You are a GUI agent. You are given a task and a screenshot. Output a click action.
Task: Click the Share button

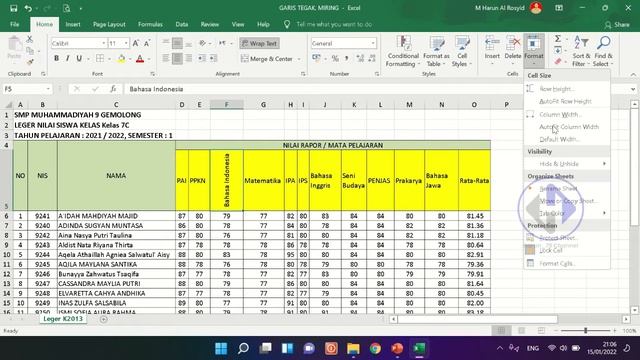point(618,25)
